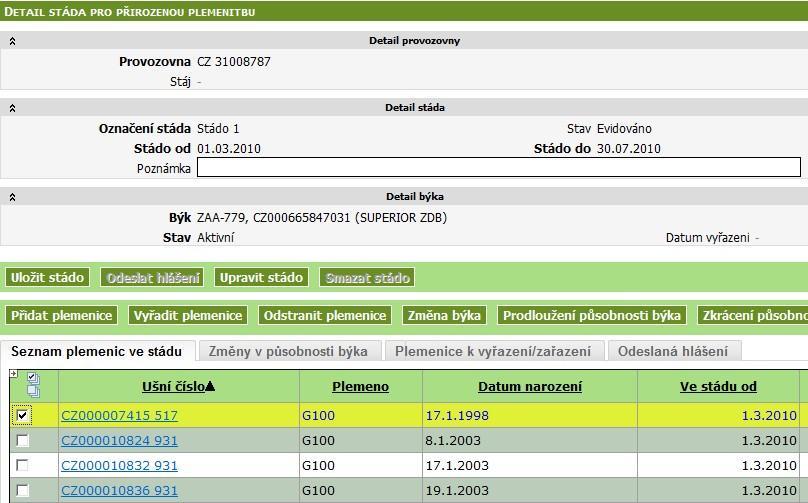808x503 pixels.
Task: Click the Změna býka button
Action: (x=444, y=315)
